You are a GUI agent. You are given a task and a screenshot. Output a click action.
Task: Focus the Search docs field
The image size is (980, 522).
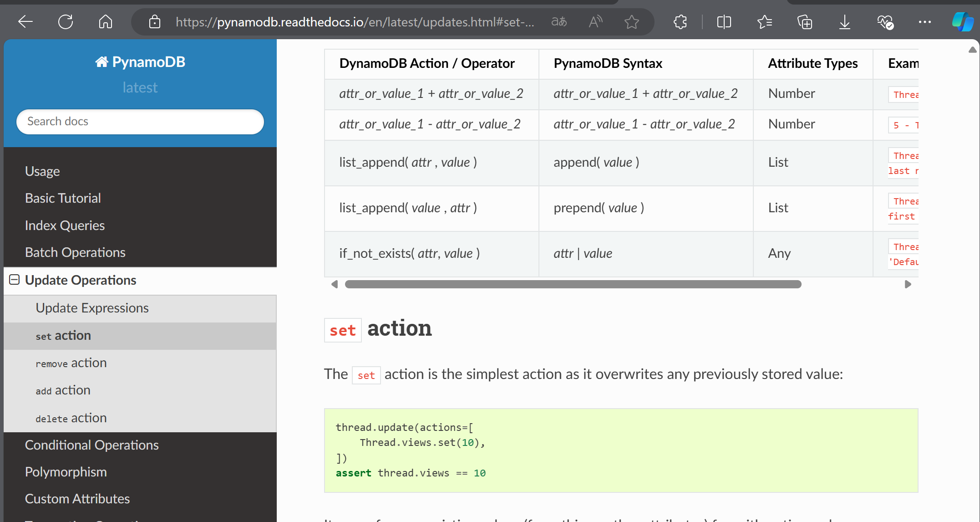(x=140, y=122)
